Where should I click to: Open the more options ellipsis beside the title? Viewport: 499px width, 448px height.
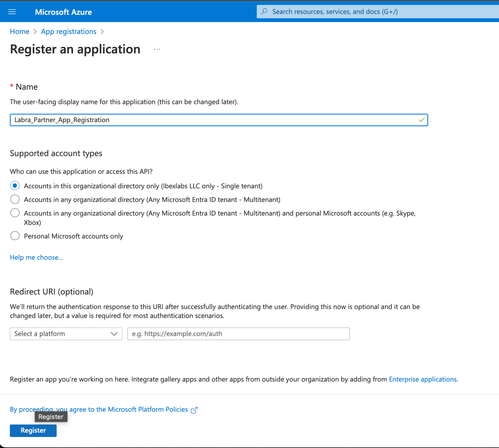click(157, 49)
